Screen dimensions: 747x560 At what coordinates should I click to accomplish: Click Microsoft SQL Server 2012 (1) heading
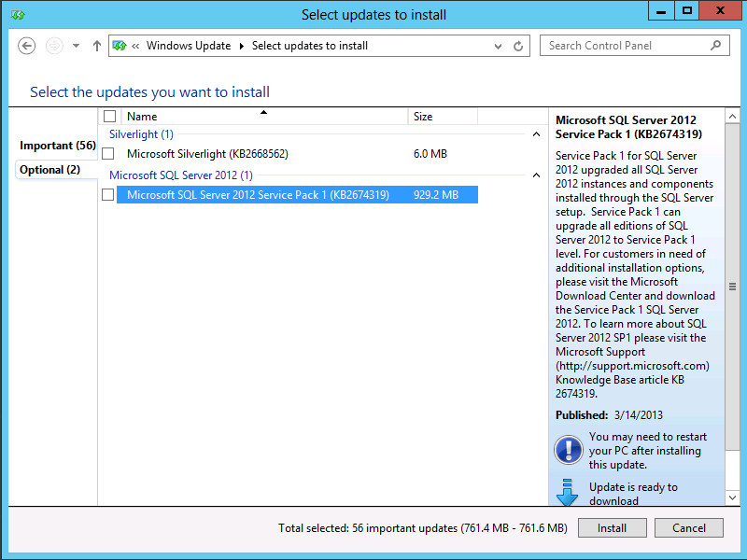click(x=181, y=175)
